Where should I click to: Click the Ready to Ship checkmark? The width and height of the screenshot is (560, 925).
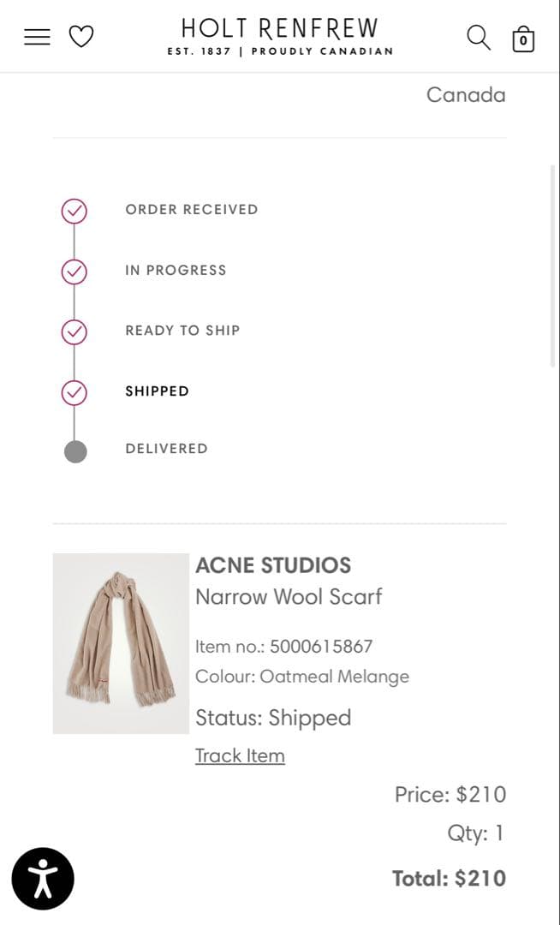pyautogui.click(x=74, y=331)
